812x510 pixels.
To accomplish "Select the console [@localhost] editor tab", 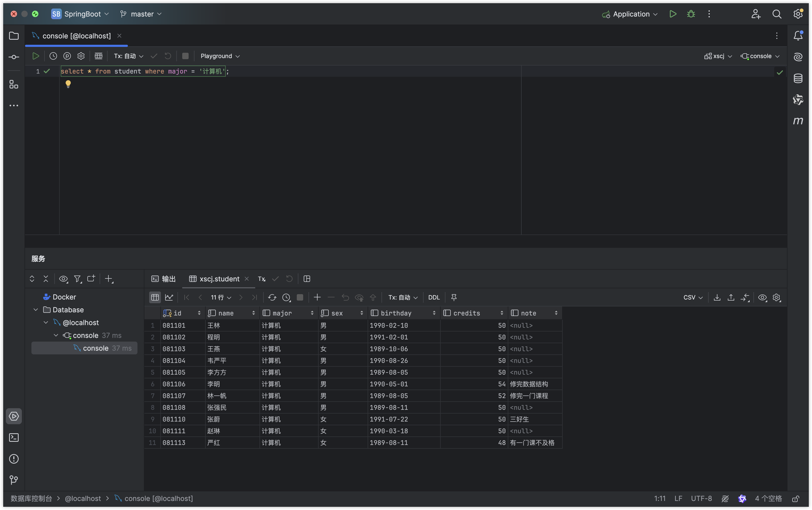I will 76,36.
